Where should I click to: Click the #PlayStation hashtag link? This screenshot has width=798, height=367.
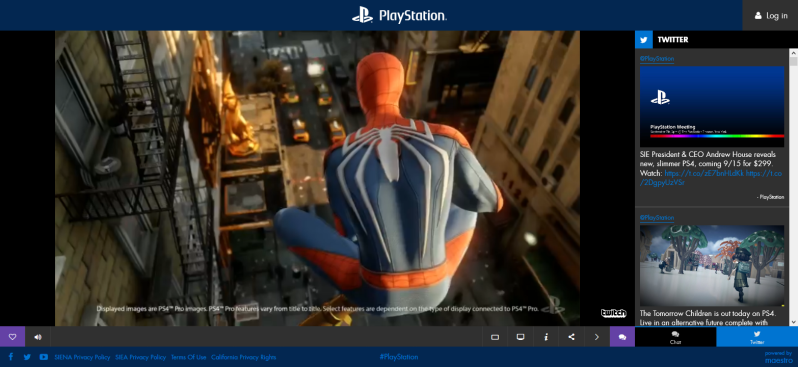[399, 357]
